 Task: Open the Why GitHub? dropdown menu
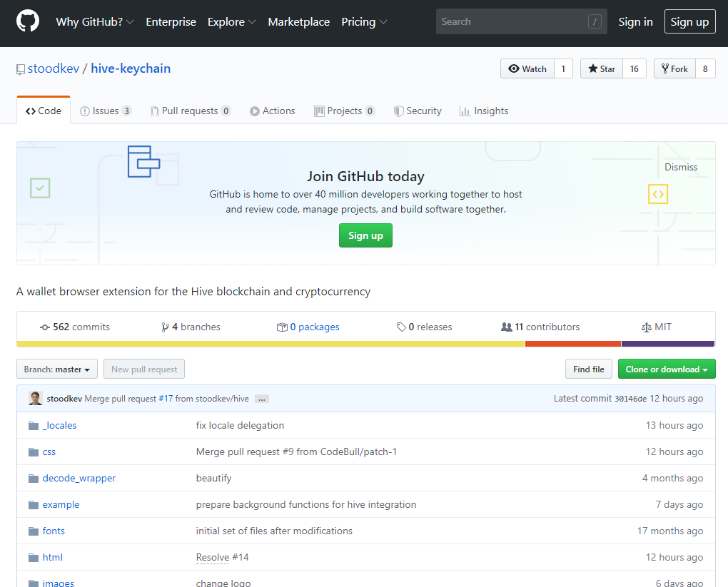tap(95, 22)
